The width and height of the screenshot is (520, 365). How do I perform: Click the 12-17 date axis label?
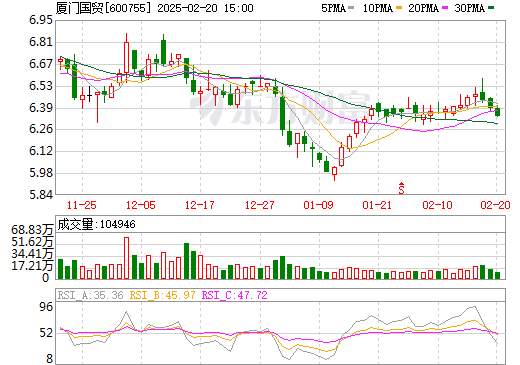tap(200, 205)
